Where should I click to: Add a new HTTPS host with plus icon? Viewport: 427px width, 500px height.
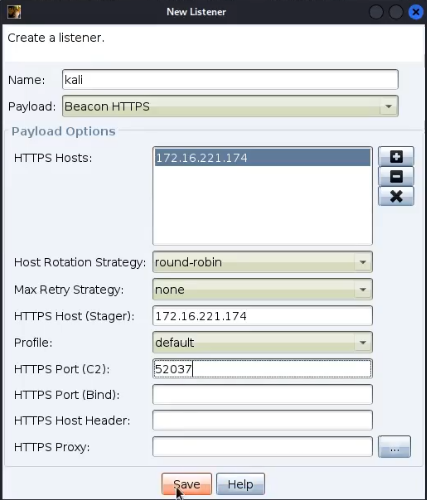click(396, 156)
